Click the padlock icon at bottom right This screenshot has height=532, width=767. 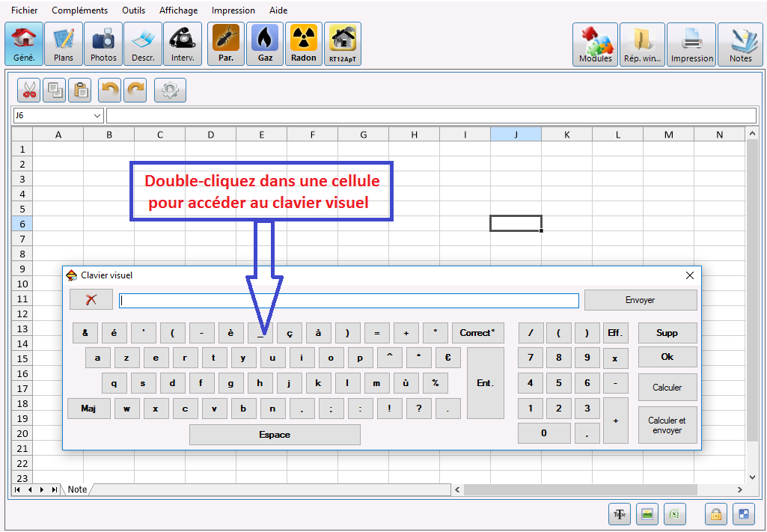(715, 514)
